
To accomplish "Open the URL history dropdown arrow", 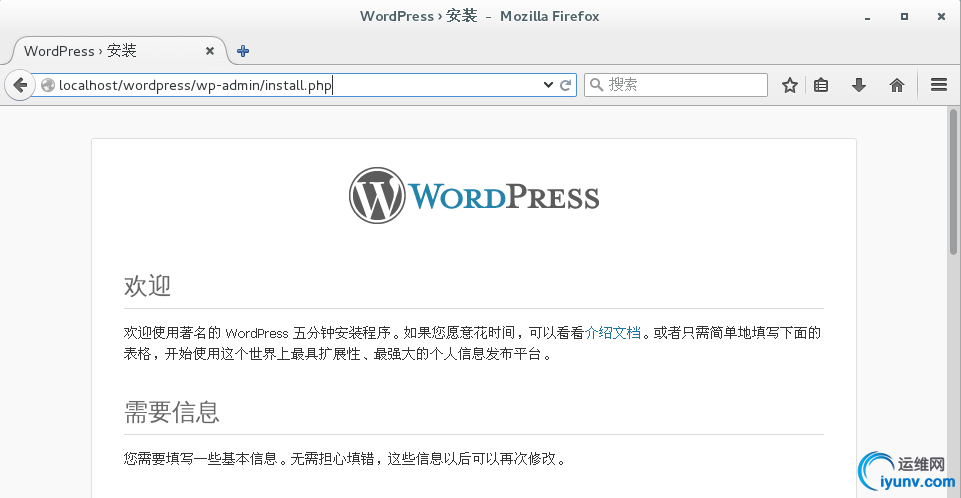I will pyautogui.click(x=548, y=85).
